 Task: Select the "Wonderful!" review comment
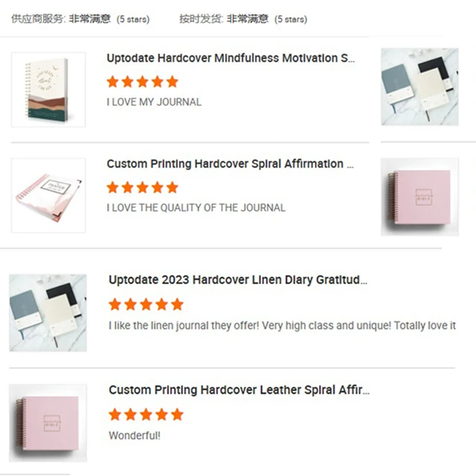(x=134, y=435)
